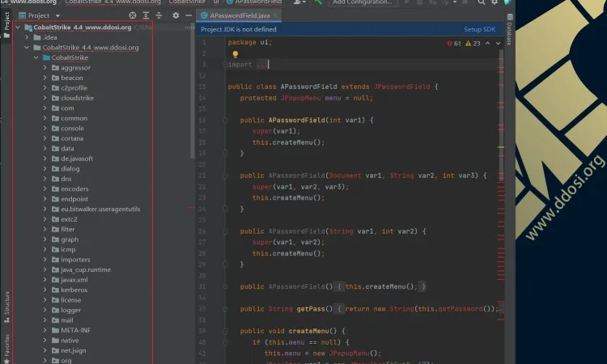
Task: Click the getPass method name in editor
Action: (x=311, y=309)
